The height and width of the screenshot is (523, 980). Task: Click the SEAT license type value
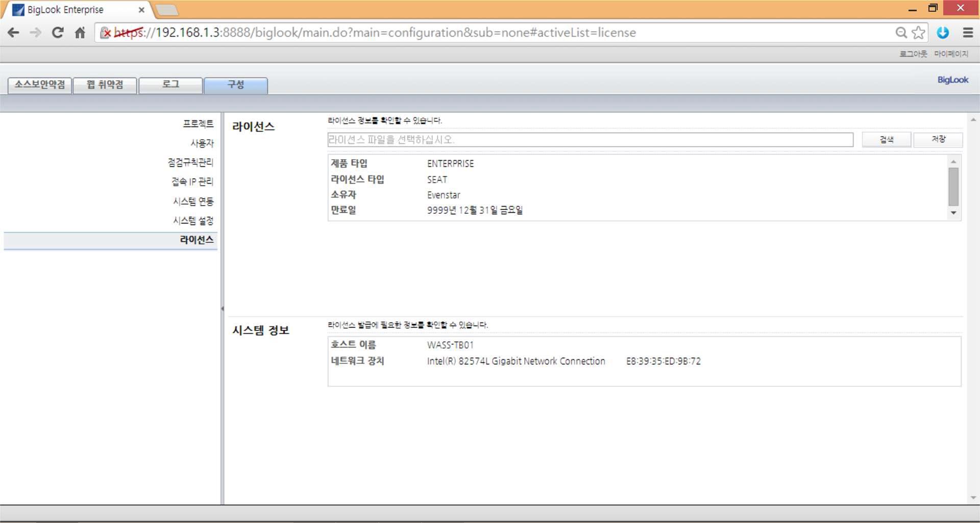pos(437,180)
